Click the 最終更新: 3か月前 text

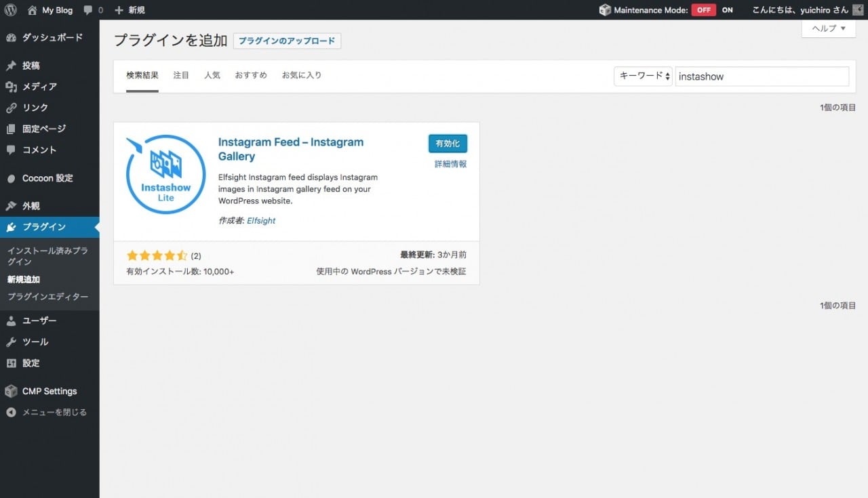pyautogui.click(x=433, y=255)
